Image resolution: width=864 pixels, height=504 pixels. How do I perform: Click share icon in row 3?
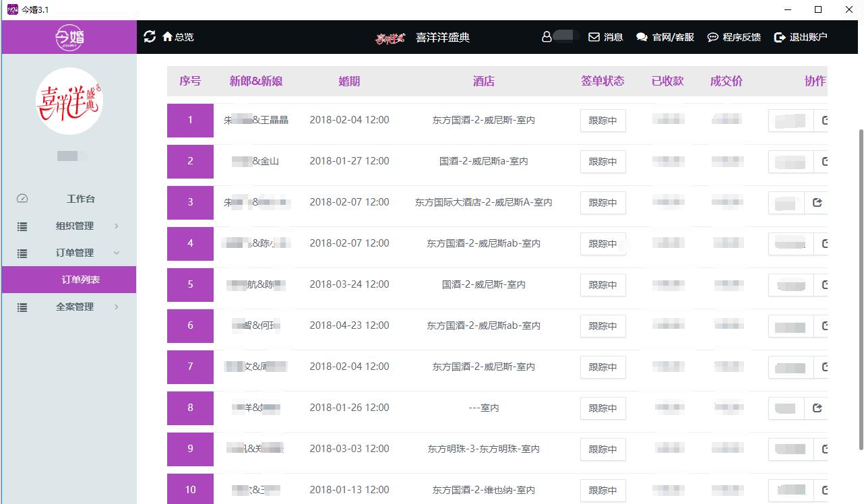[x=817, y=202]
